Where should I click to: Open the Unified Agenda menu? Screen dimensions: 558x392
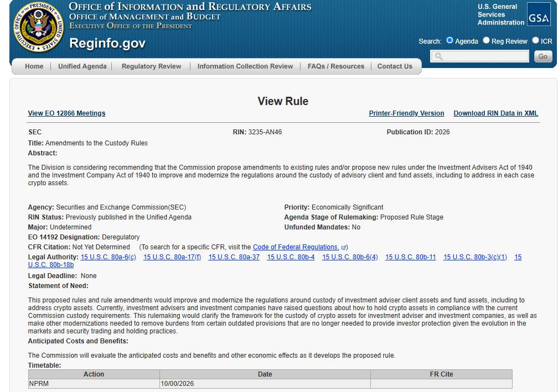click(x=82, y=66)
